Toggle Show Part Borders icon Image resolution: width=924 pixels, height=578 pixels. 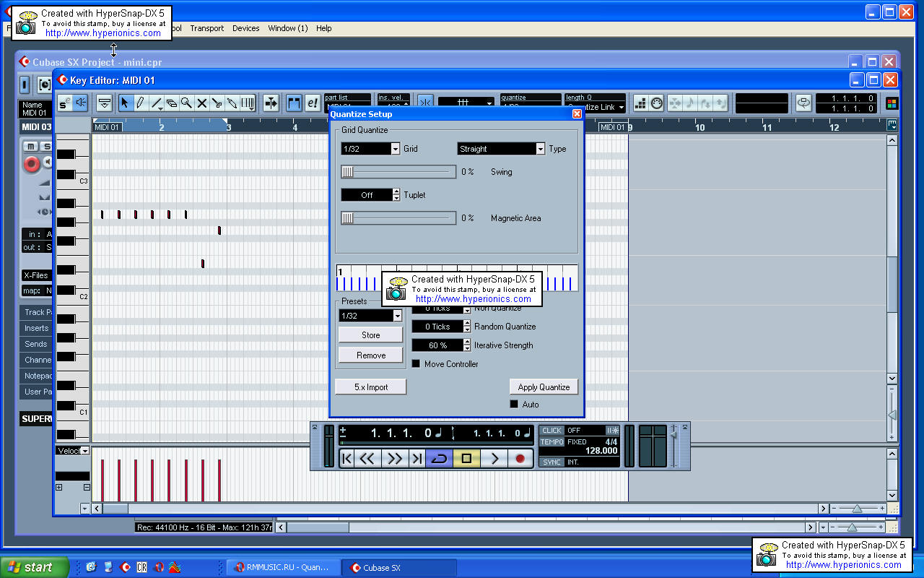(x=294, y=103)
